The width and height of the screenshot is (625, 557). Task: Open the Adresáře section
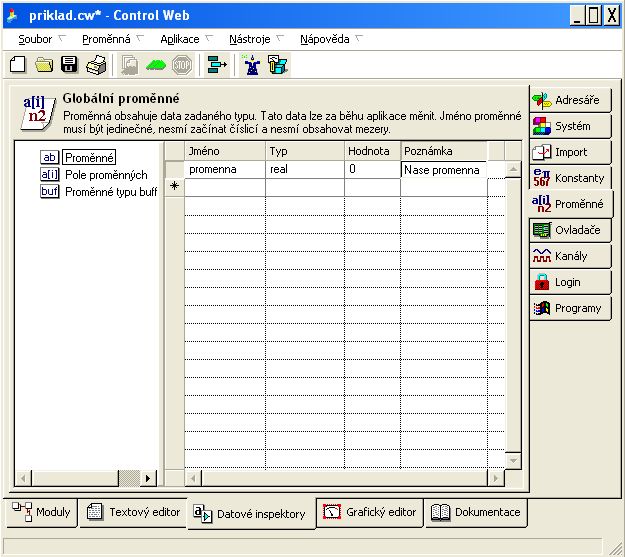pyautogui.click(x=570, y=100)
